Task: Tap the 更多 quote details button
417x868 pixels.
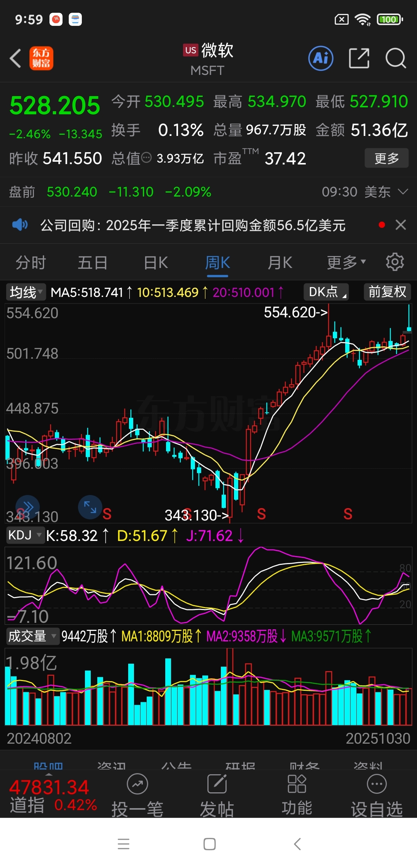Action: point(386,158)
